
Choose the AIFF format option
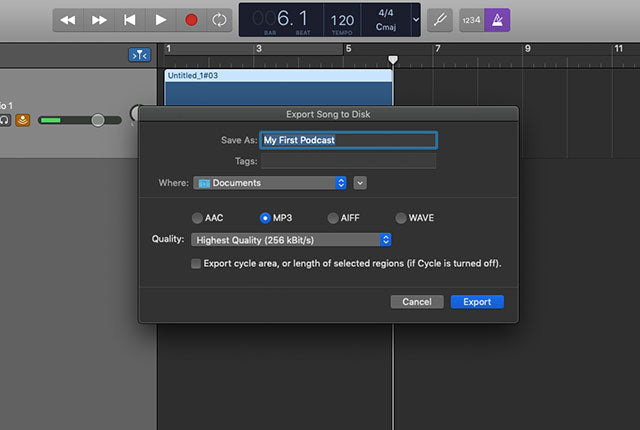332,218
